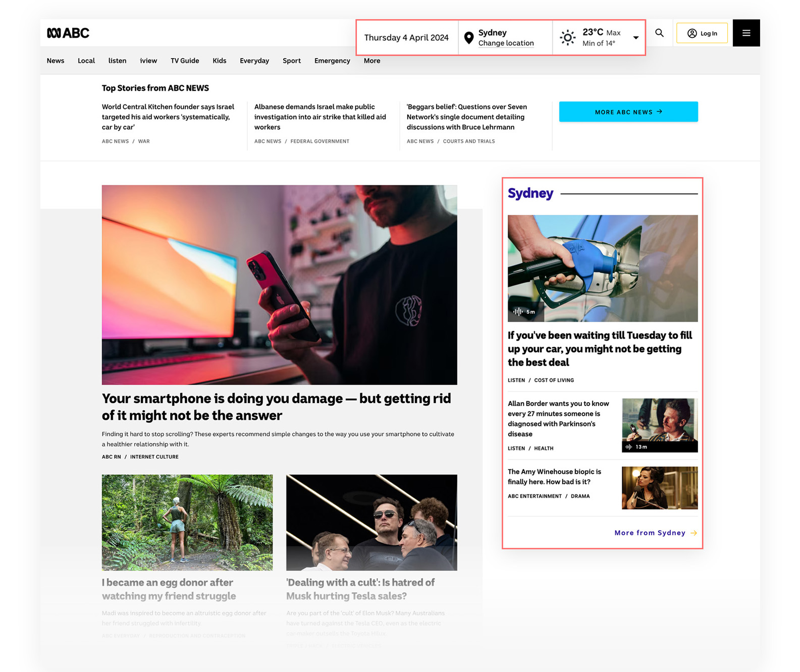Open the search magnifier icon
Viewport: 800px width, 672px height.
pyautogui.click(x=659, y=33)
